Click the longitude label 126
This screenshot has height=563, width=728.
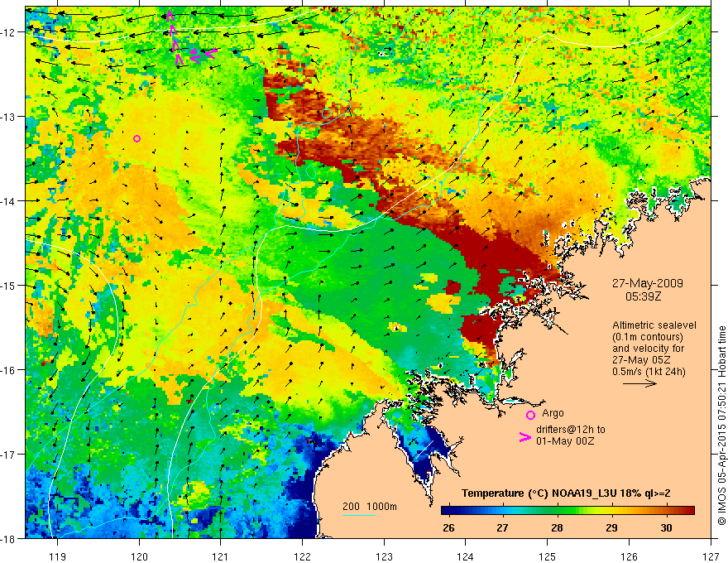(x=629, y=556)
